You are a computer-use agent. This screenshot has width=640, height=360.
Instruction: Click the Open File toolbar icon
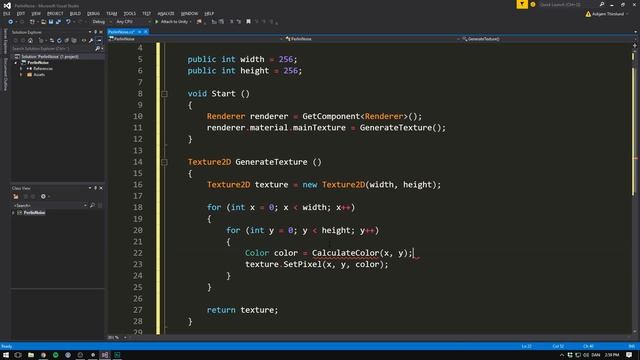(x=43, y=22)
